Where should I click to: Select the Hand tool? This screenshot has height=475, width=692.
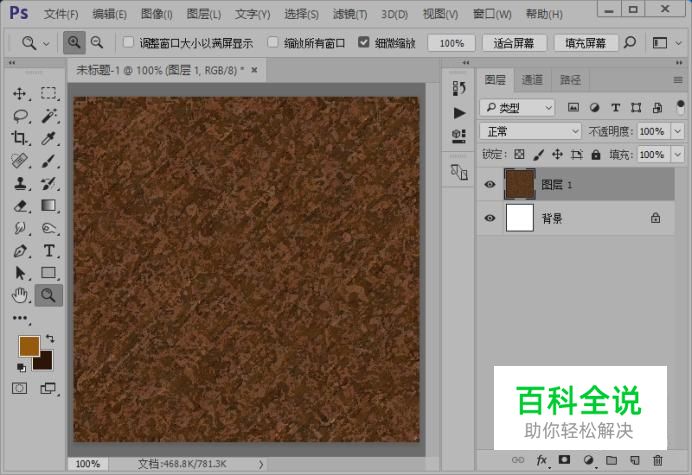pyautogui.click(x=20, y=294)
